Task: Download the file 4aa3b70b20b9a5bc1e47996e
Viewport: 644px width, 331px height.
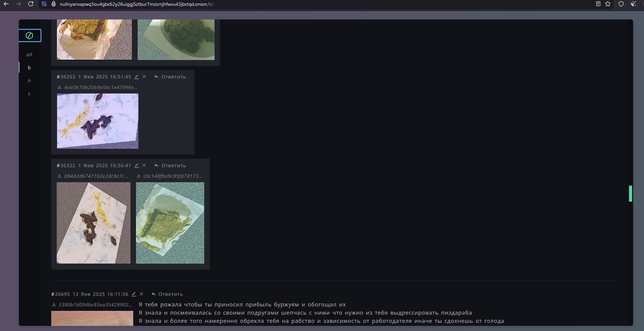Action: [59, 87]
